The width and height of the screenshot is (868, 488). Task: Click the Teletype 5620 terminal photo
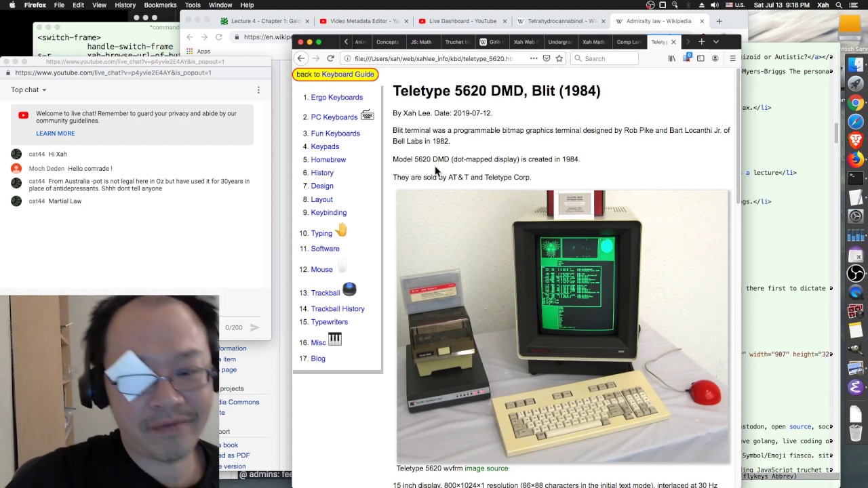tap(563, 326)
